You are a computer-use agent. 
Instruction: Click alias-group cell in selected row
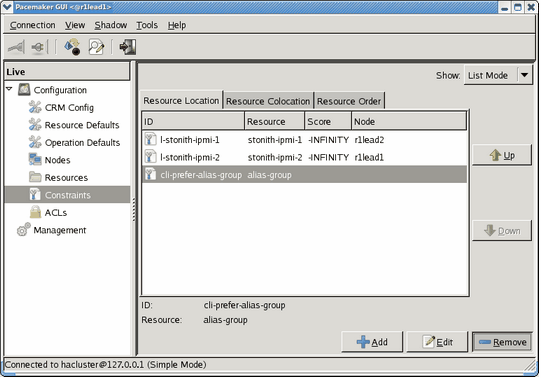click(269, 175)
